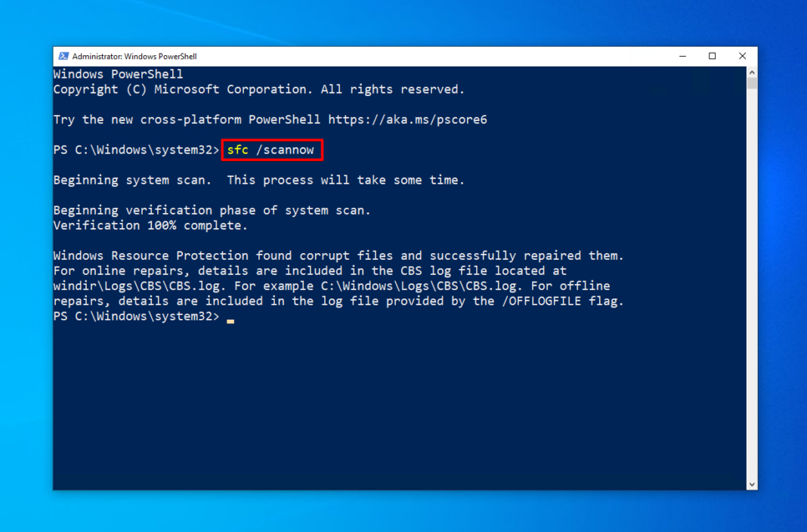The width and height of the screenshot is (807, 532).
Task: Click the Windows Resource Protection result text
Action: (x=338, y=255)
